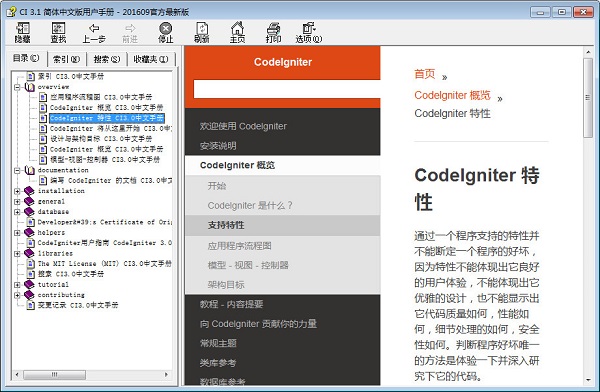The width and height of the screenshot is (600, 392).
Task: Open 教程 - 内容提要 sidebar link
Action: pyautogui.click(x=231, y=304)
